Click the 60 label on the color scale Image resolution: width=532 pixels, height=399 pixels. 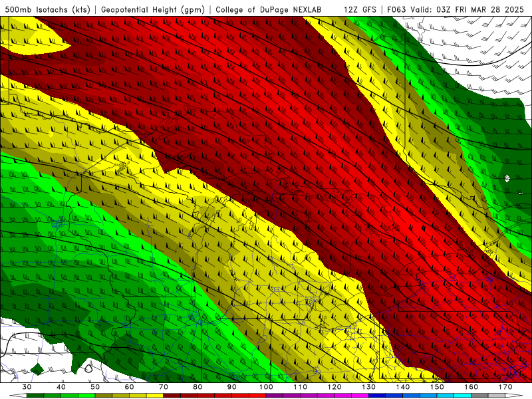click(129, 387)
